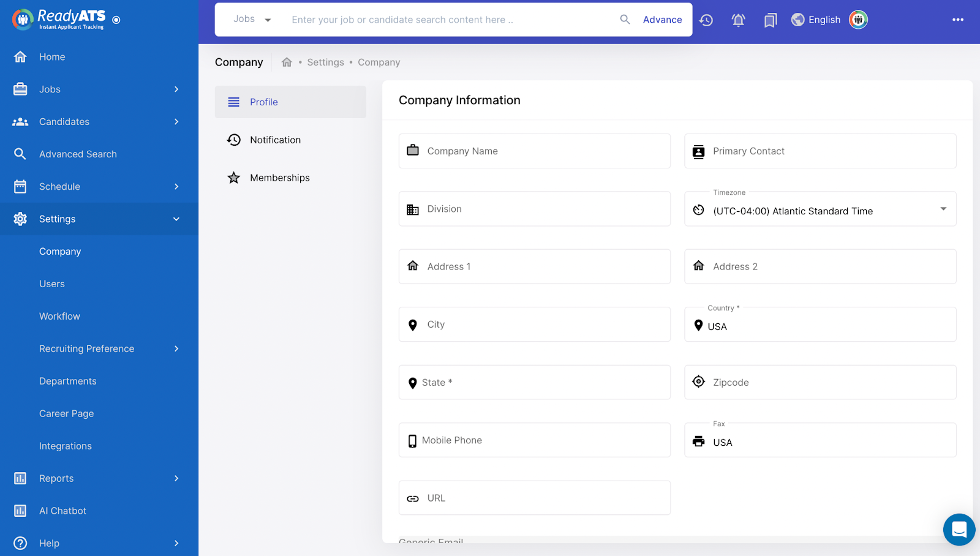
Task: Click the Primary Contact field
Action: tap(820, 151)
